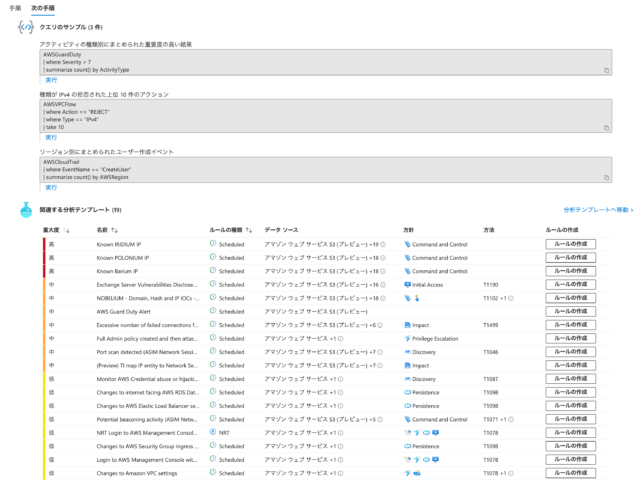Click info icon beside Known IRIDIUM IP data sources
The width and height of the screenshot is (640, 480).
click(x=383, y=244)
